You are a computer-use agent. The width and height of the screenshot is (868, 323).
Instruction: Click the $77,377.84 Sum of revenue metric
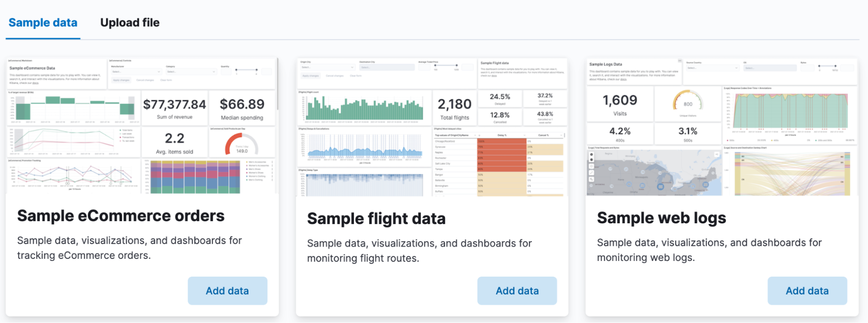[175, 108]
